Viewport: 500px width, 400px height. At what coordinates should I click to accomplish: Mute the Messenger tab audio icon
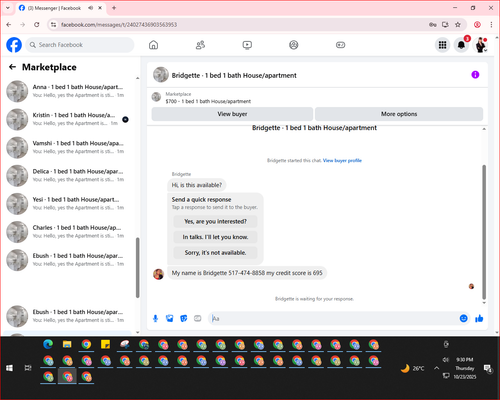tap(91, 8)
